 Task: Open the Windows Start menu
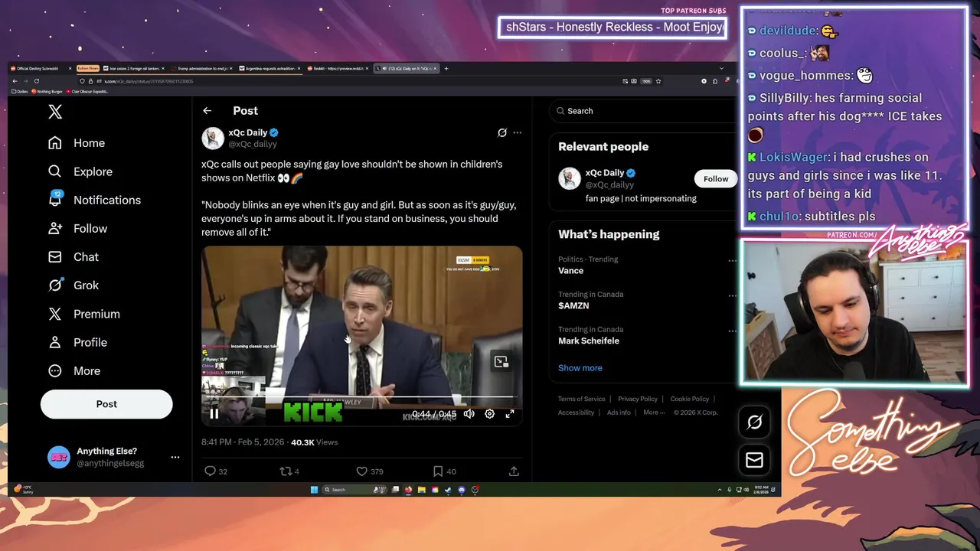(x=314, y=490)
